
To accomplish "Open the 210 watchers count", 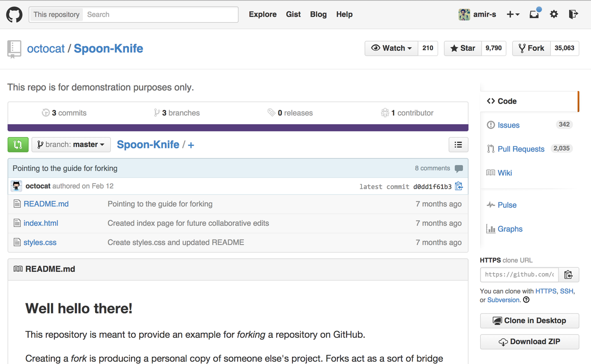I will pos(428,48).
